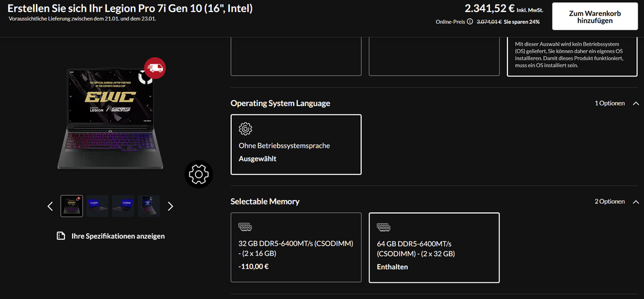Add to cart via Zum Warenkorb hinzufügen

594,16
